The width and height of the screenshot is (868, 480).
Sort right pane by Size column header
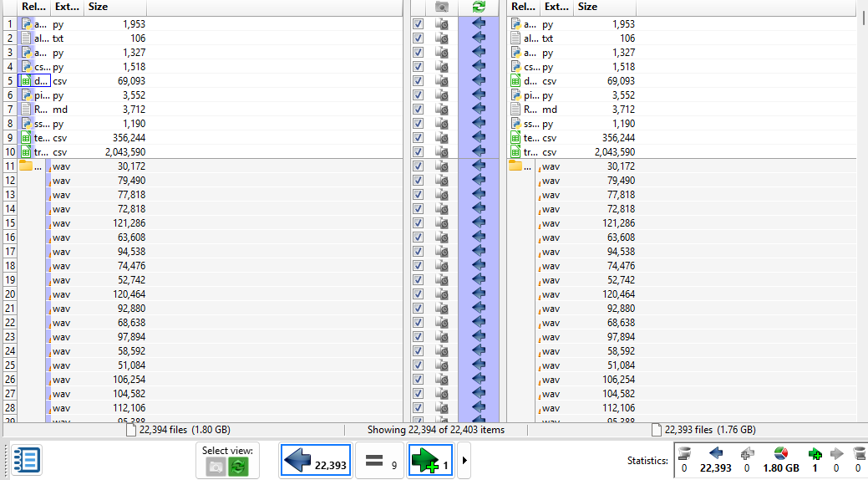pyautogui.click(x=605, y=7)
